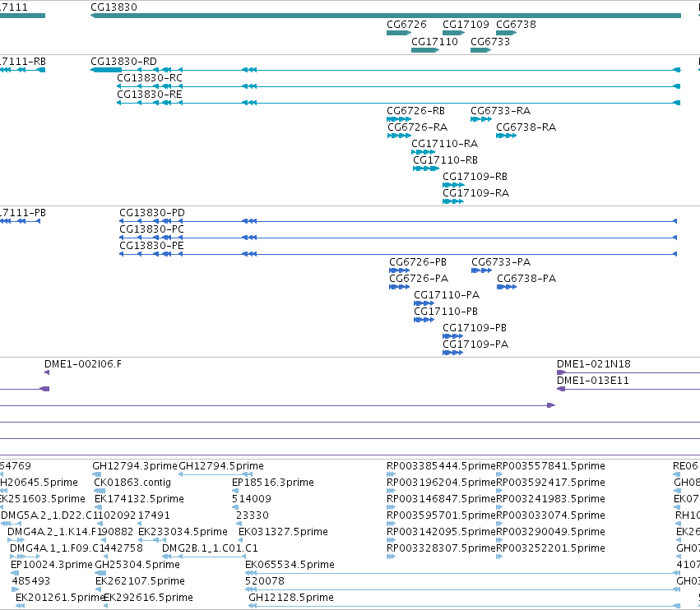The width and height of the screenshot is (700, 610).
Task: Click the RP003385444.5prime EST label
Action: tap(441, 466)
